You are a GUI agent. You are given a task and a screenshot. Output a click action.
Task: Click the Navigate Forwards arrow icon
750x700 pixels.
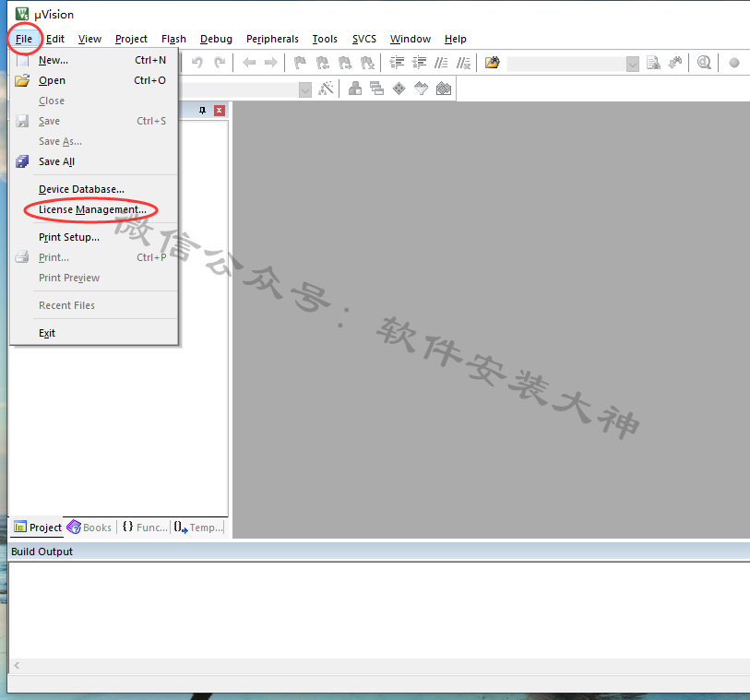[270, 63]
